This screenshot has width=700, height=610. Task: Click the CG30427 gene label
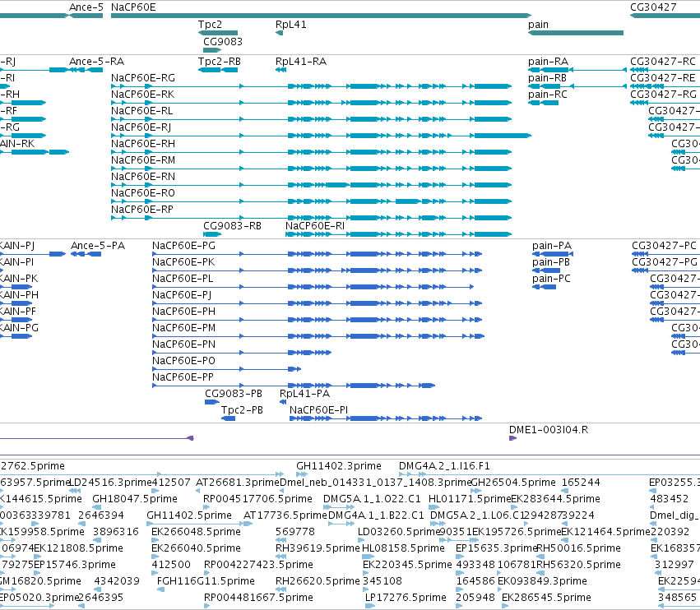pos(653,7)
